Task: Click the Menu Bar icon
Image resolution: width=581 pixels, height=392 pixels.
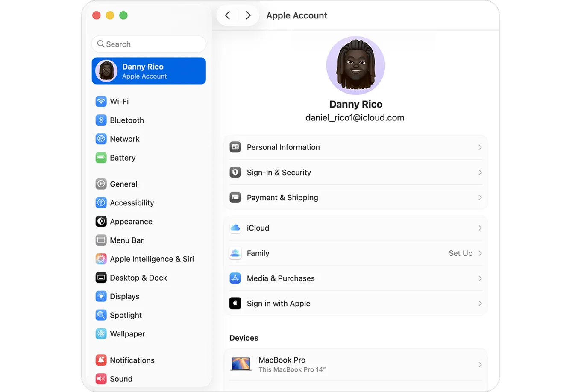Action: coord(101,240)
